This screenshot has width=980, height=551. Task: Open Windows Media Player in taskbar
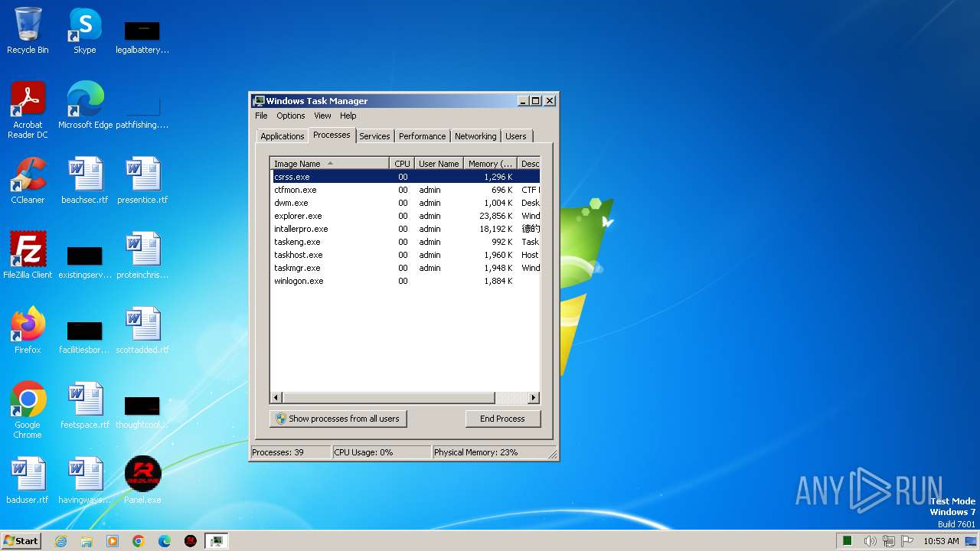pos(113,541)
